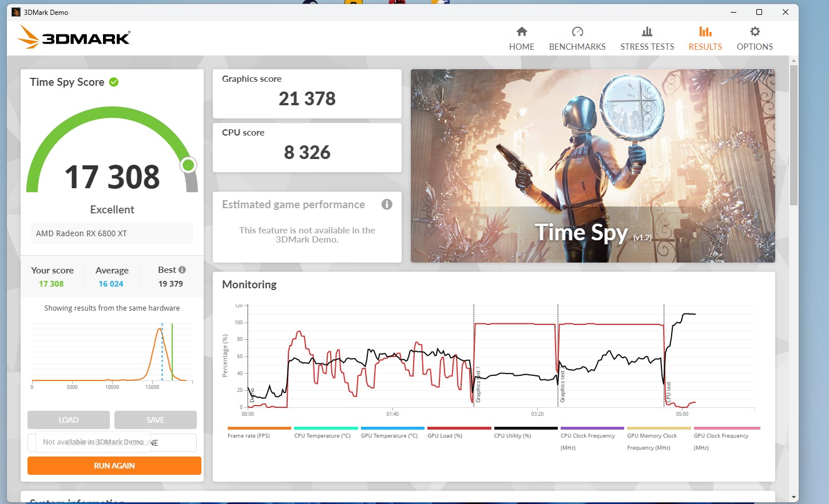The height and width of the screenshot is (504, 829).
Task: Open the STRESS TESTS tab
Action: pyautogui.click(x=647, y=39)
